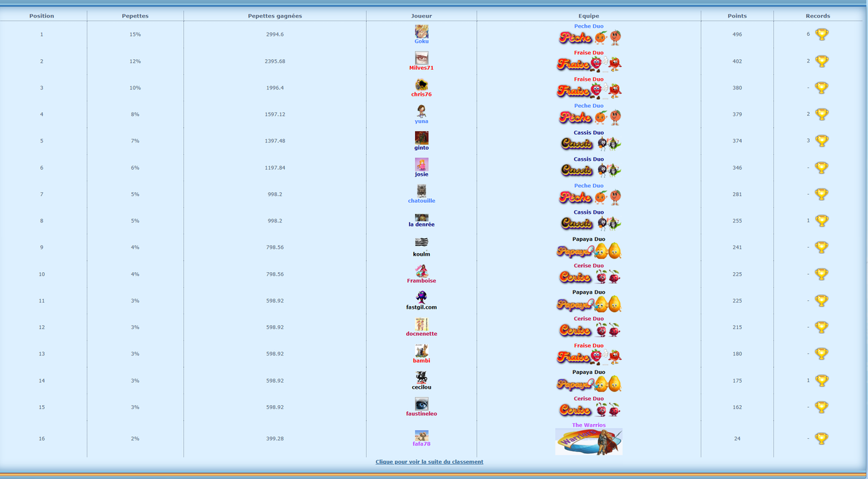Click The Warrios team name text
The width and height of the screenshot is (868, 479).
point(589,425)
